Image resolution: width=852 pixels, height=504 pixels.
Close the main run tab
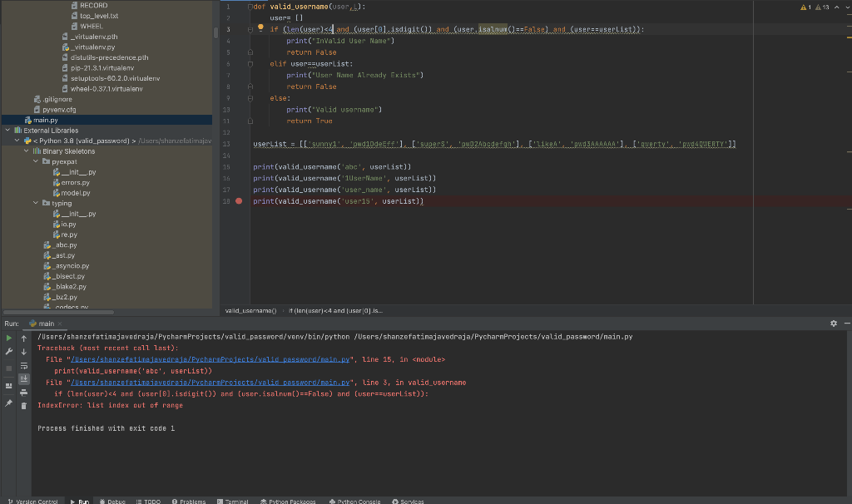pos(60,324)
